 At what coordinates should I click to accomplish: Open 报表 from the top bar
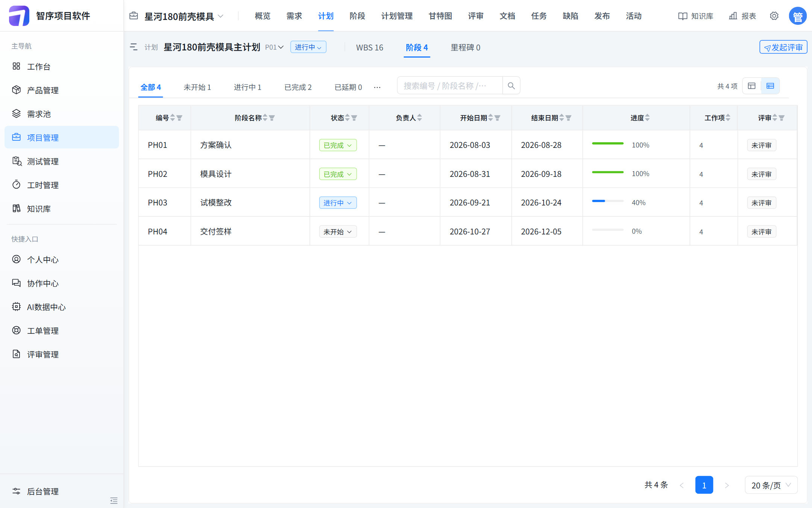(x=742, y=16)
